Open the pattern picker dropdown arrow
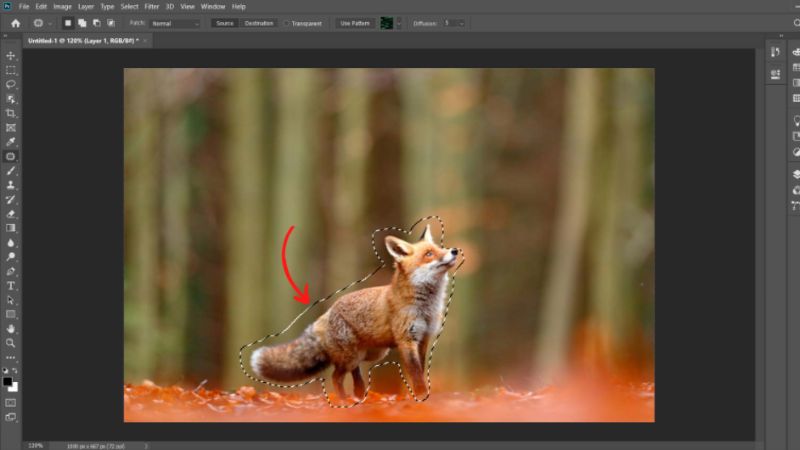 [x=399, y=23]
